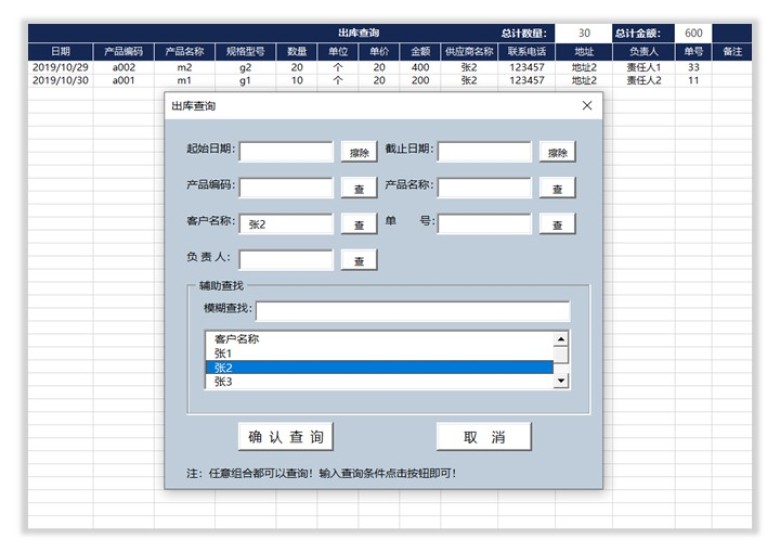Select the highlighted 张2 list entry
Screen dimensions: 780x553
[379, 368]
